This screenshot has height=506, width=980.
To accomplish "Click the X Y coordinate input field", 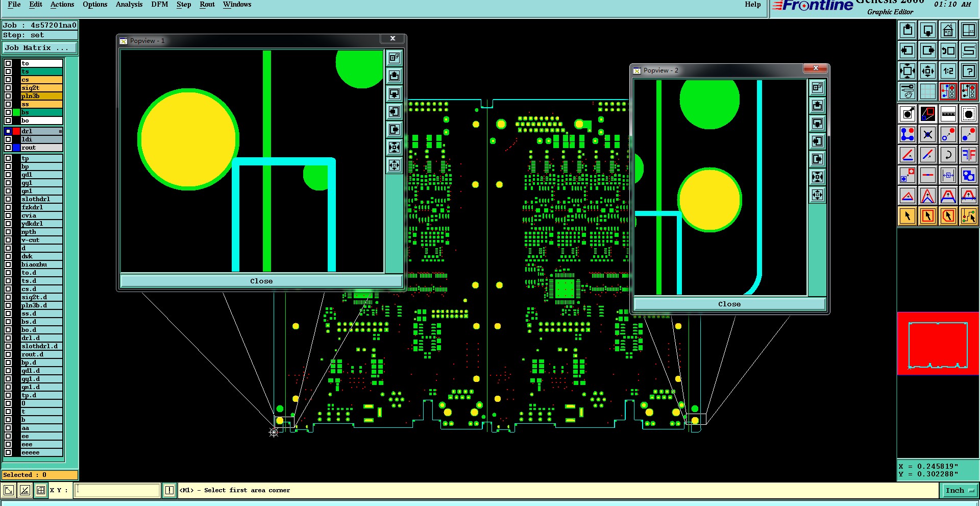I will pos(118,491).
